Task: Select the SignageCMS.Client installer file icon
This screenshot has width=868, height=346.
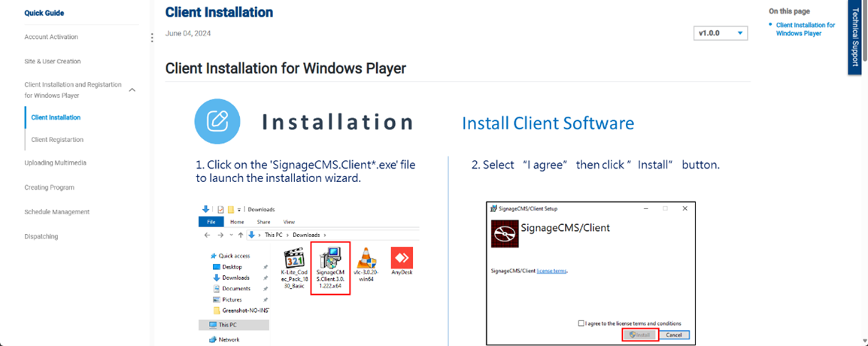Action: pyautogui.click(x=330, y=260)
